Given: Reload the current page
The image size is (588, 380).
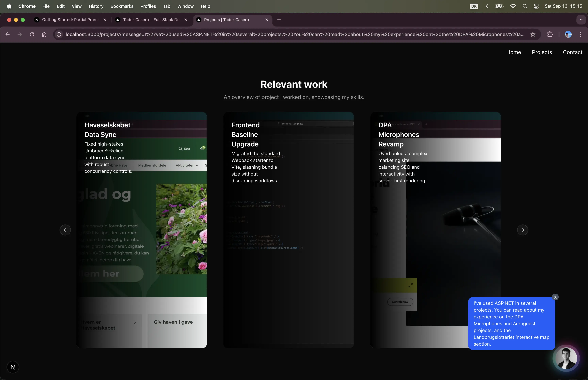Looking at the screenshot, I should coord(32,34).
